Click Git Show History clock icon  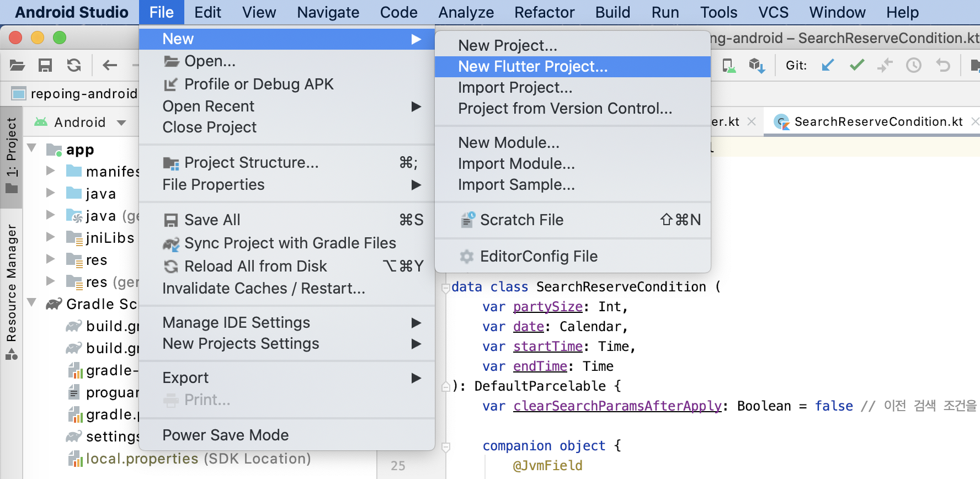914,66
